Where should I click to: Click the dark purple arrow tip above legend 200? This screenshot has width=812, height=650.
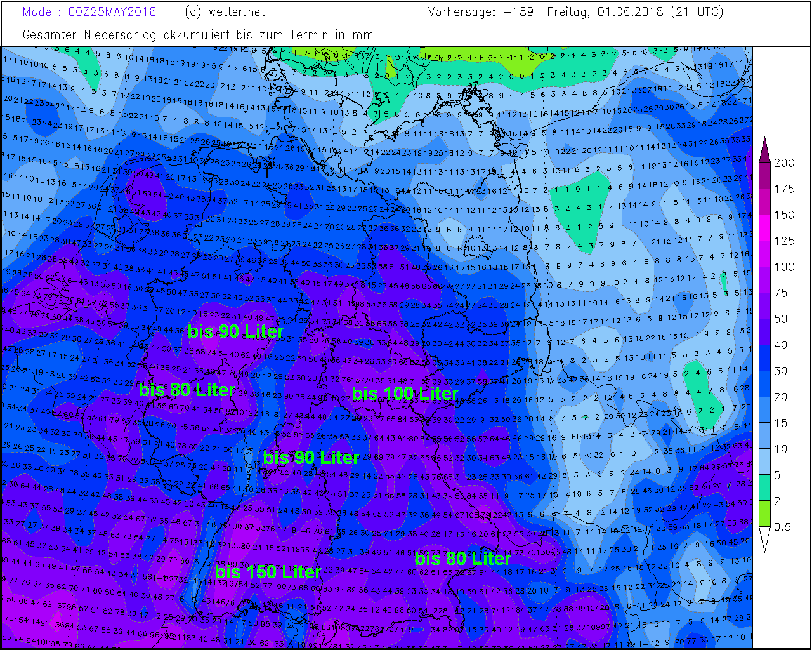[x=764, y=152]
